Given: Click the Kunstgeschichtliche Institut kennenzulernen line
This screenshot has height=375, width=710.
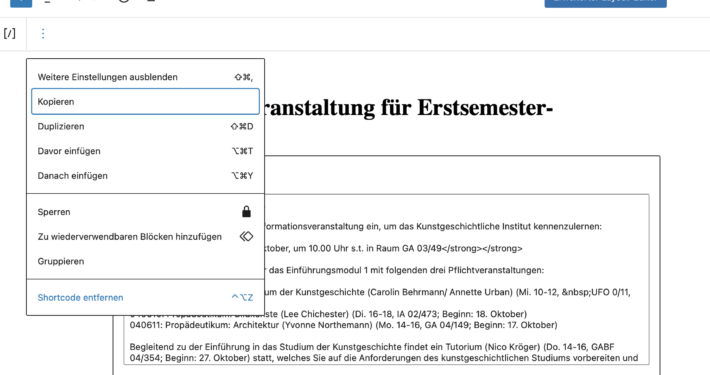Looking at the screenshot, I should pos(433,226).
